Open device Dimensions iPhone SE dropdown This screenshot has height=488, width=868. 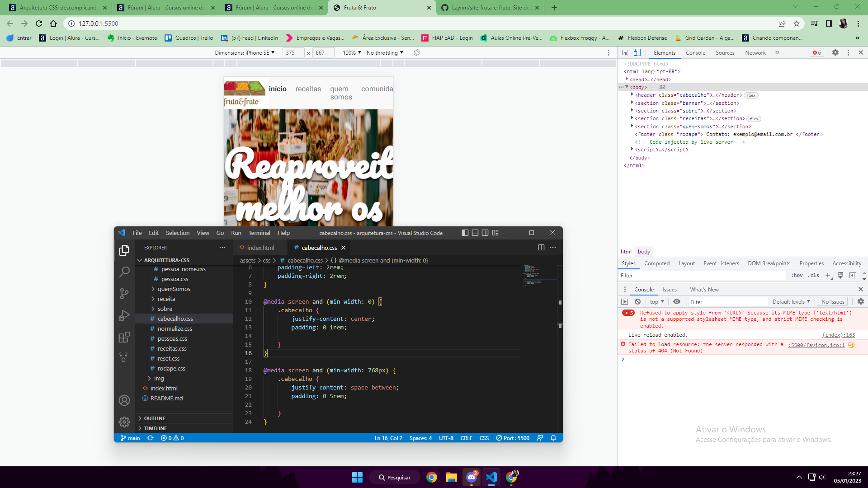click(245, 53)
